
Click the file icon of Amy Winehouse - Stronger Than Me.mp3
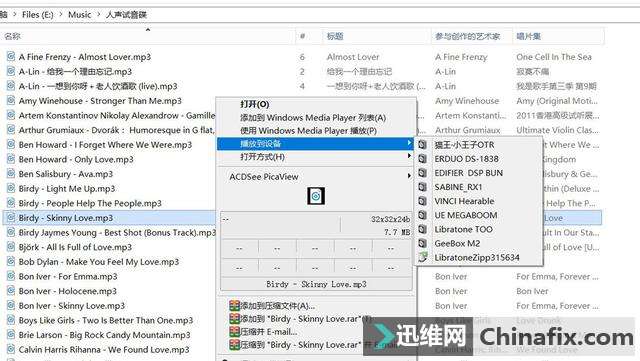[x=11, y=100]
